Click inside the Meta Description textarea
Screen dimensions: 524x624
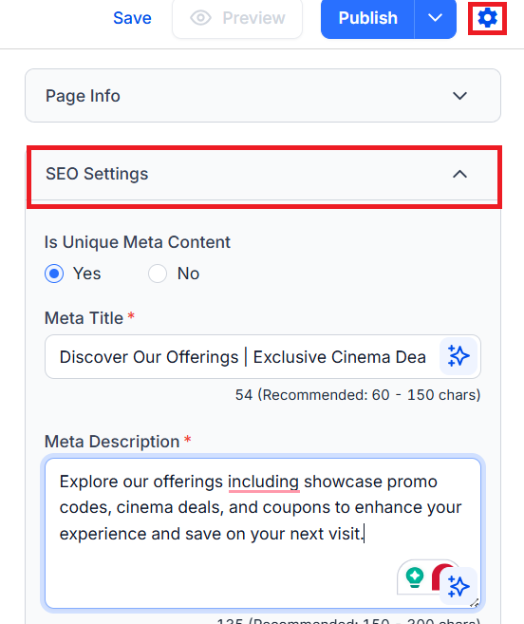click(263, 533)
